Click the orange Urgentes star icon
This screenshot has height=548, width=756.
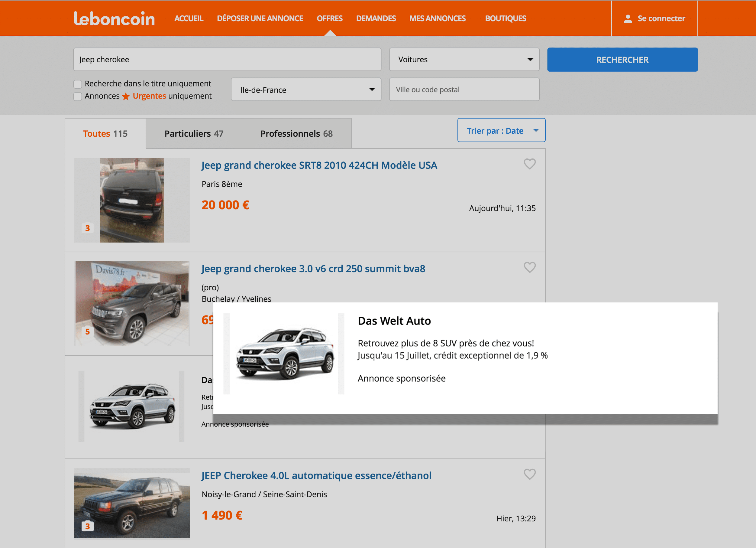[126, 96]
